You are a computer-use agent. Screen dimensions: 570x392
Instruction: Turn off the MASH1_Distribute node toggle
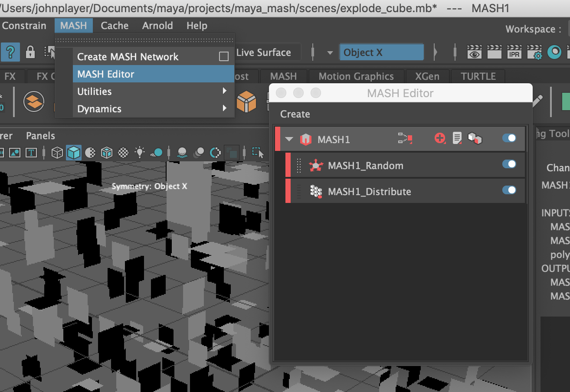(x=509, y=191)
